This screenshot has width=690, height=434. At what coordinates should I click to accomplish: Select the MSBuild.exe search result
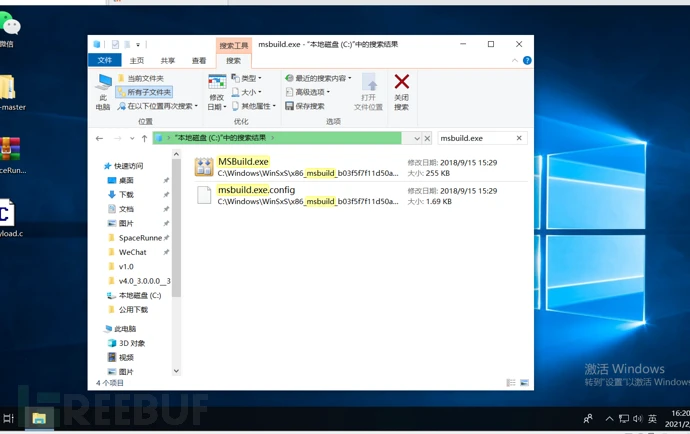click(360, 167)
